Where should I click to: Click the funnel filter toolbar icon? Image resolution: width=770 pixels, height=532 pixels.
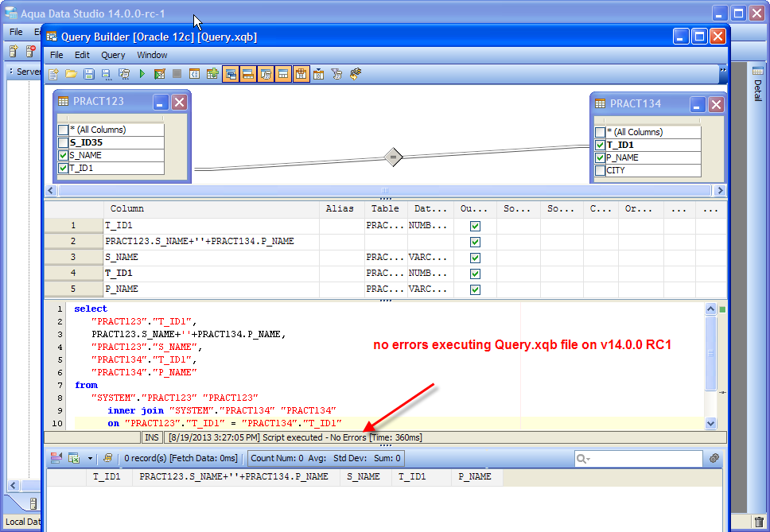click(336, 74)
